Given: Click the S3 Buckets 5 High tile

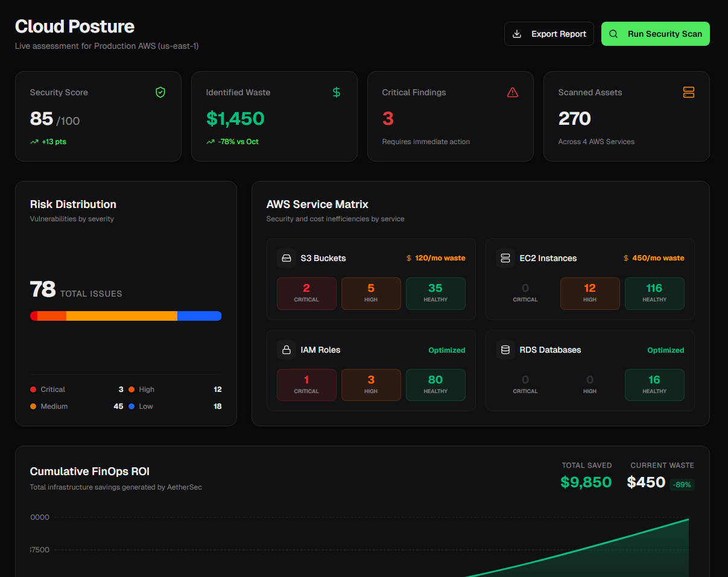Looking at the screenshot, I should [371, 294].
